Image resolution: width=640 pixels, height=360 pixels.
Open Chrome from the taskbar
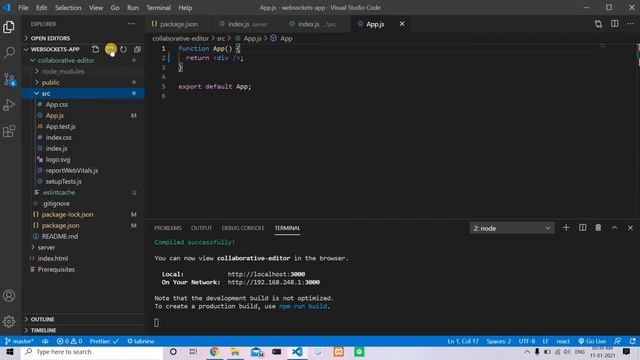214,352
